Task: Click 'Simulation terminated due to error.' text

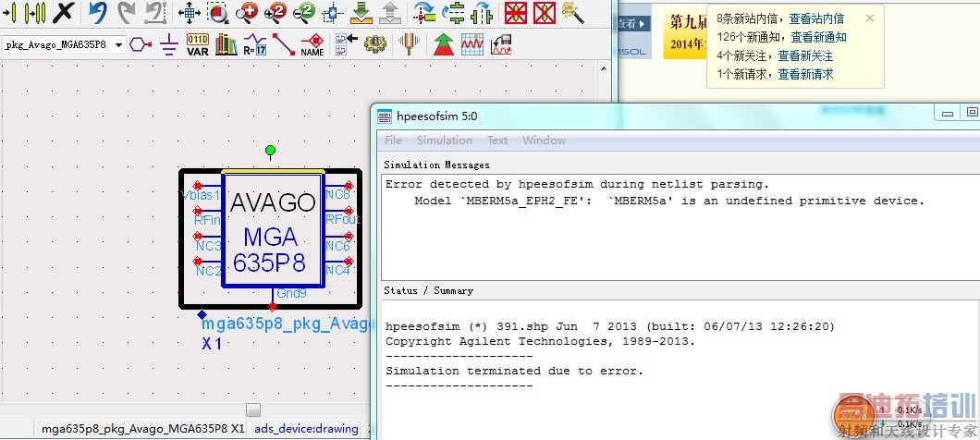Action: tap(514, 372)
